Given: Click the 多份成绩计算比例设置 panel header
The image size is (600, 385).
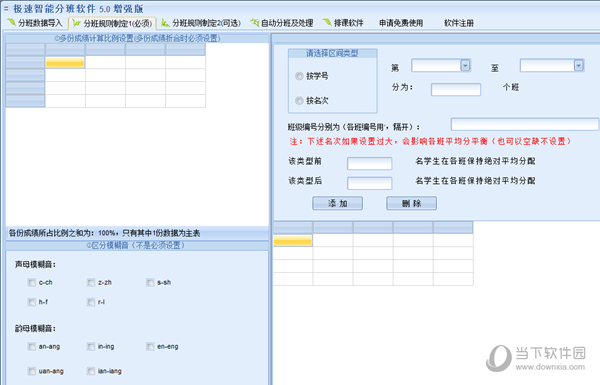Looking at the screenshot, I should point(137,38).
